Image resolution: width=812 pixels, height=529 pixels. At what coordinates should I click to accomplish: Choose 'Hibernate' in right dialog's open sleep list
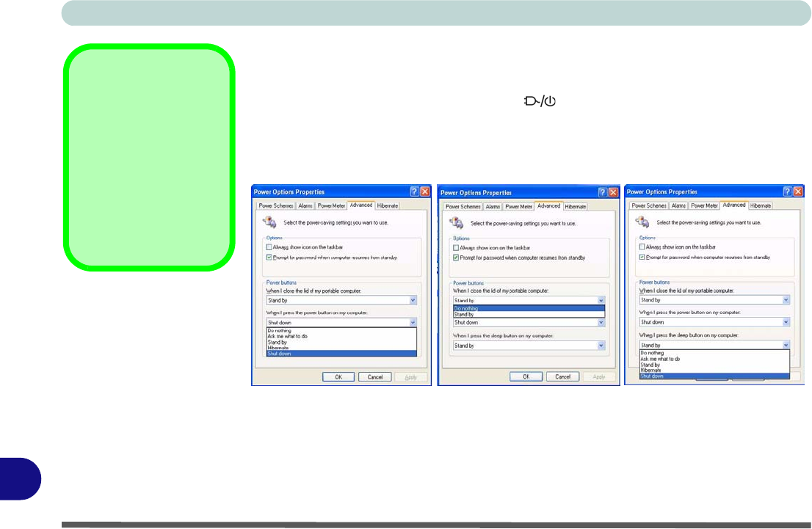(714, 370)
